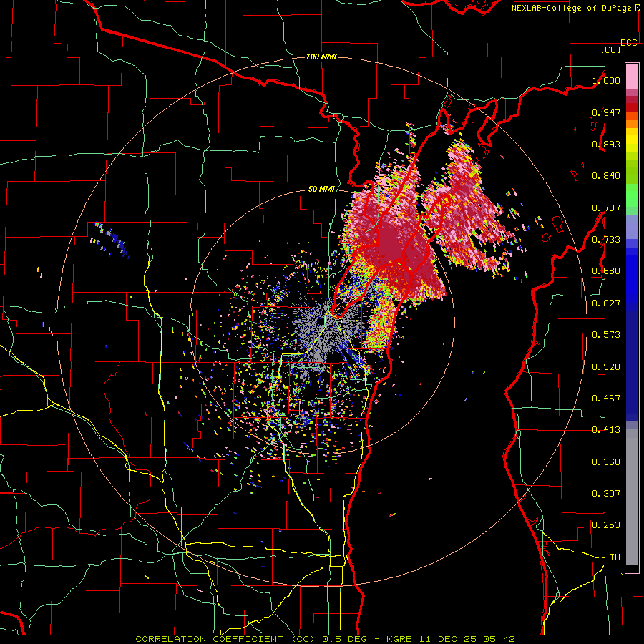The width and height of the screenshot is (644, 644).
Task: Click the 100 NMI range ring label
Action: (321, 57)
